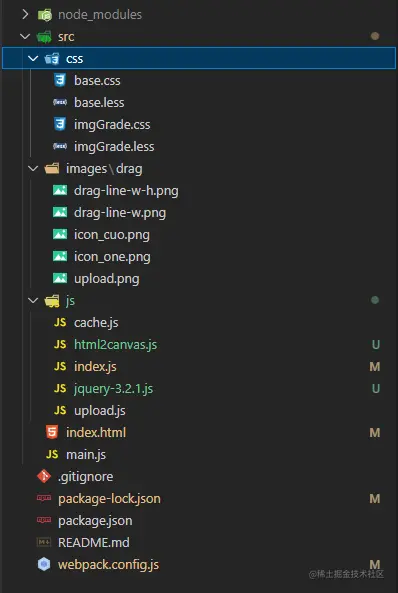Select main.js in src
398x593 pixels.
pos(86,454)
